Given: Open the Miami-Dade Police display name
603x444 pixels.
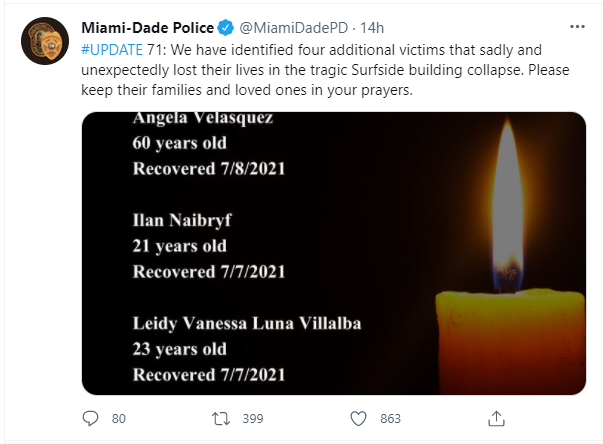Looking at the screenshot, I should [x=148, y=28].
